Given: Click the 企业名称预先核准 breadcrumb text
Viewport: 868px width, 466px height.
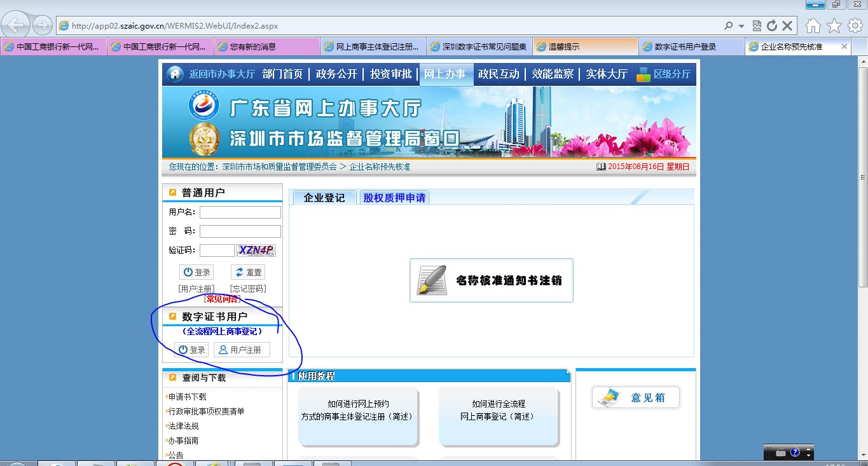Looking at the screenshot, I should [x=380, y=167].
